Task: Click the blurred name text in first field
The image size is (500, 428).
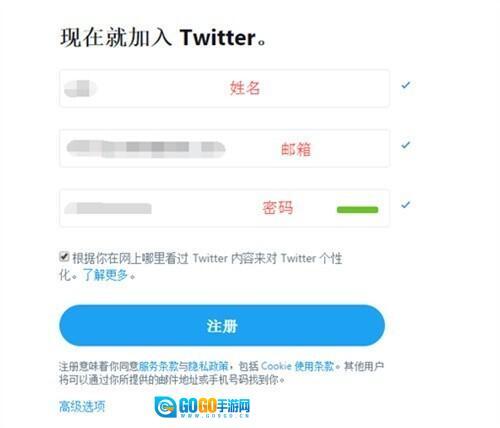Action: (80, 89)
